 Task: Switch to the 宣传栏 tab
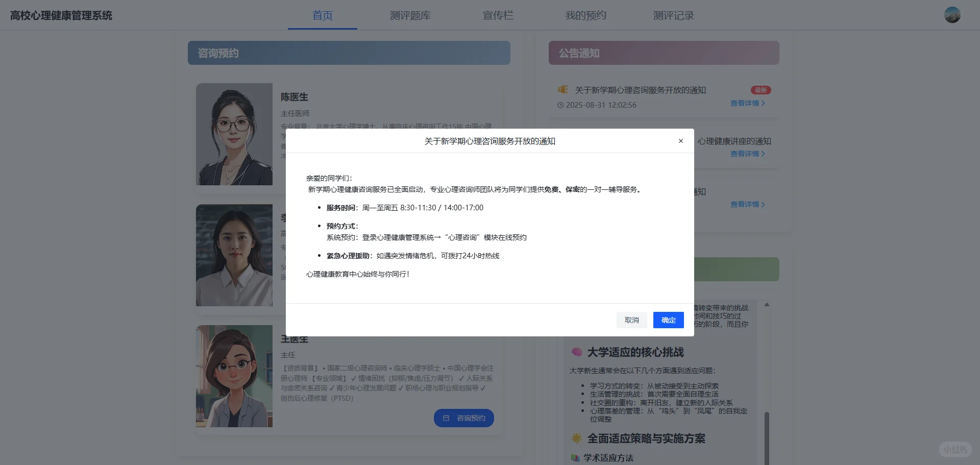click(x=498, y=15)
